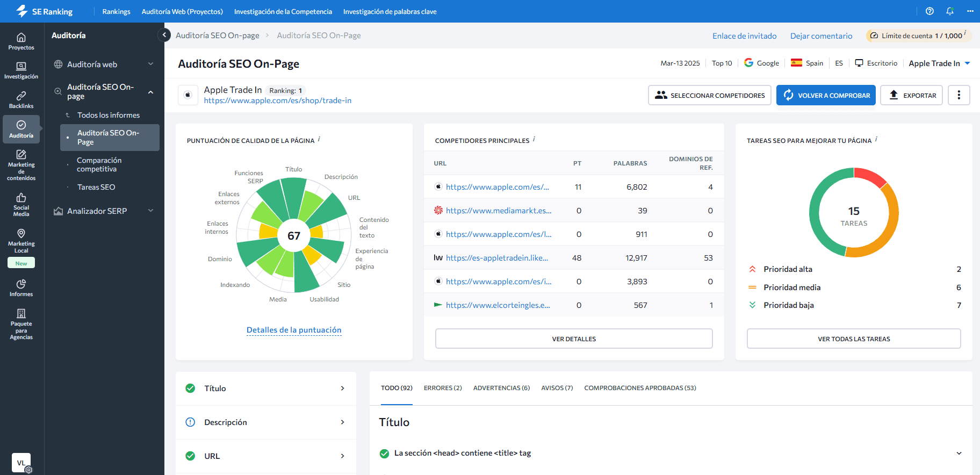Screen dimensions: 980x475
Task: Open notifications bell icon
Action: click(950, 11)
